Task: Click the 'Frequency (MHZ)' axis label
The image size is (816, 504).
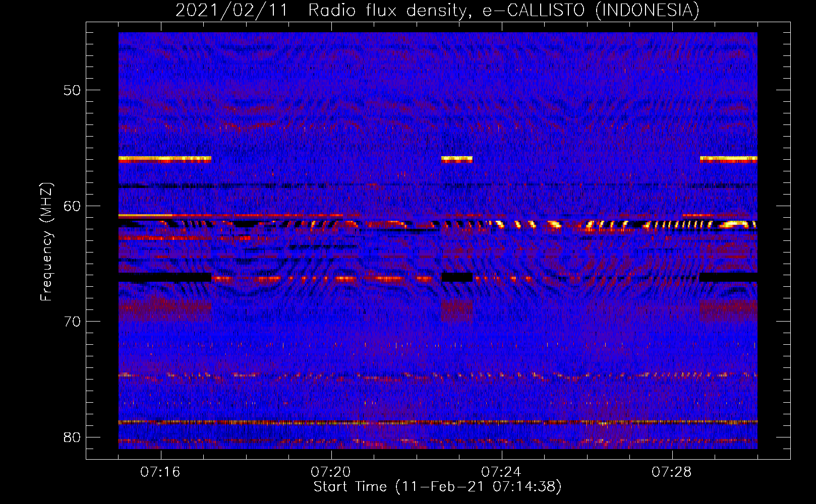Action: point(46,242)
